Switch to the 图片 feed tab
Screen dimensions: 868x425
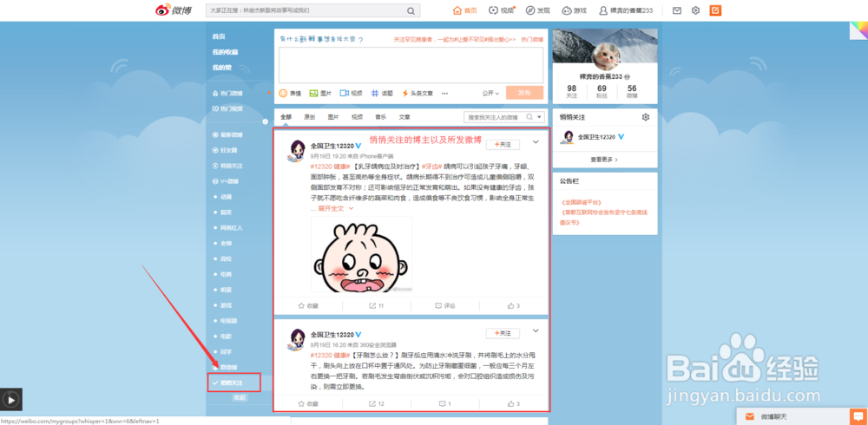(x=333, y=117)
